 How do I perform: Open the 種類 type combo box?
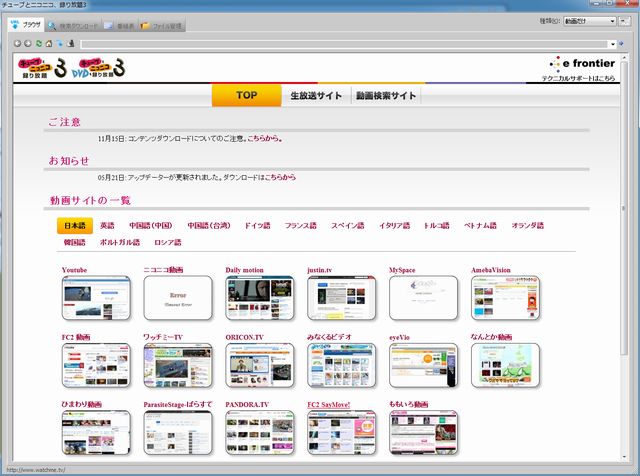(x=589, y=21)
